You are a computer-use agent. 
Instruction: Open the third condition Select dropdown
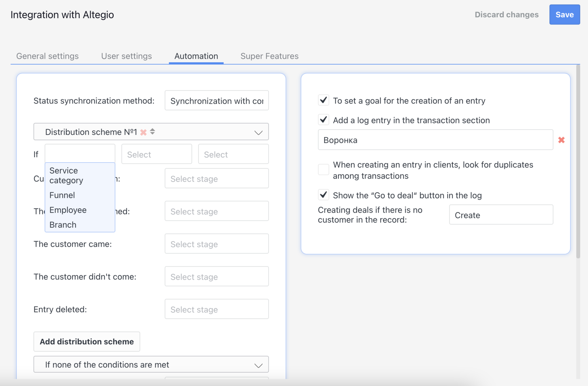(233, 154)
